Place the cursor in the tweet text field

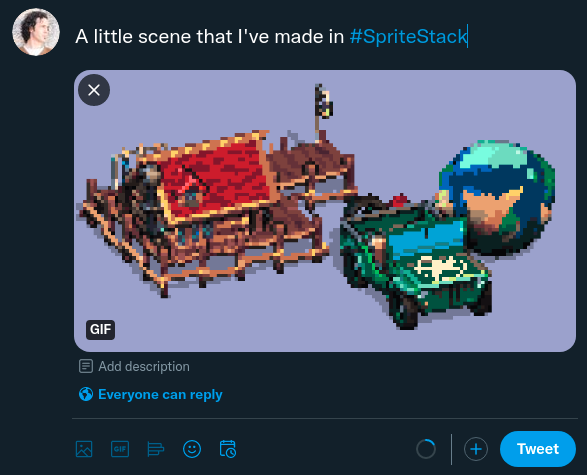pyautogui.click(x=271, y=37)
